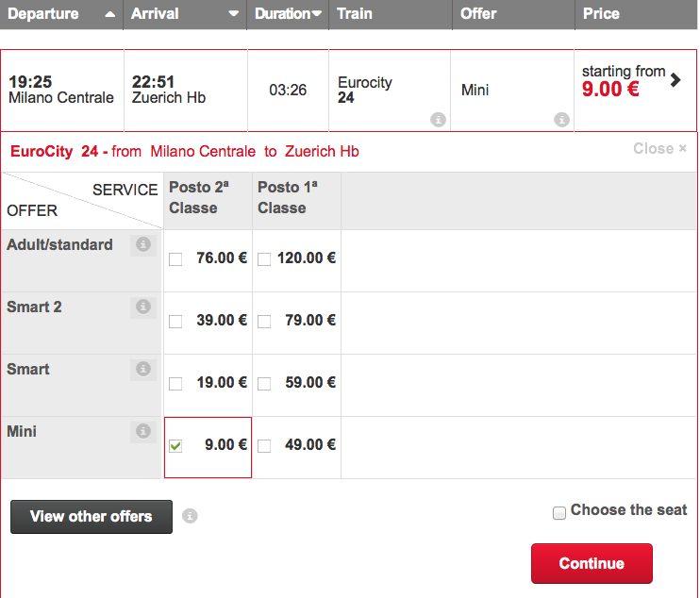Click the arrow next to 9.00 € price
The height and width of the screenshot is (598, 700).
[675, 80]
